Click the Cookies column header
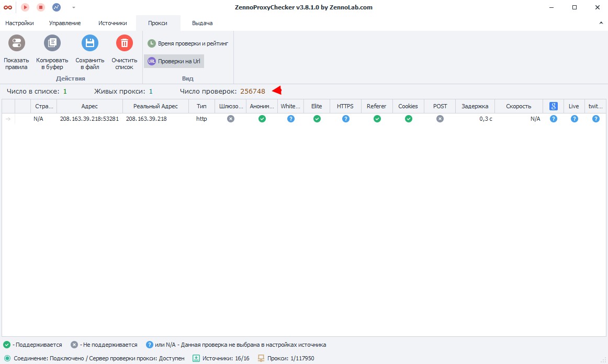This screenshot has height=364, width=608. coord(408,106)
